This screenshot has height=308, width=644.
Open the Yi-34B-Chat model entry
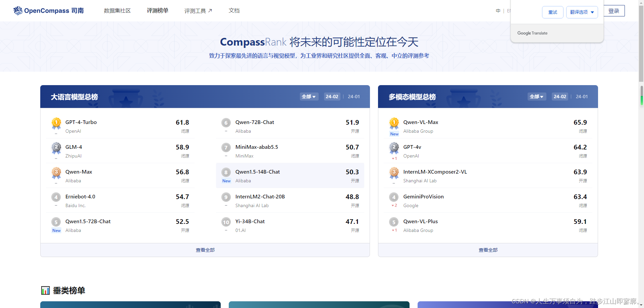tap(290, 225)
